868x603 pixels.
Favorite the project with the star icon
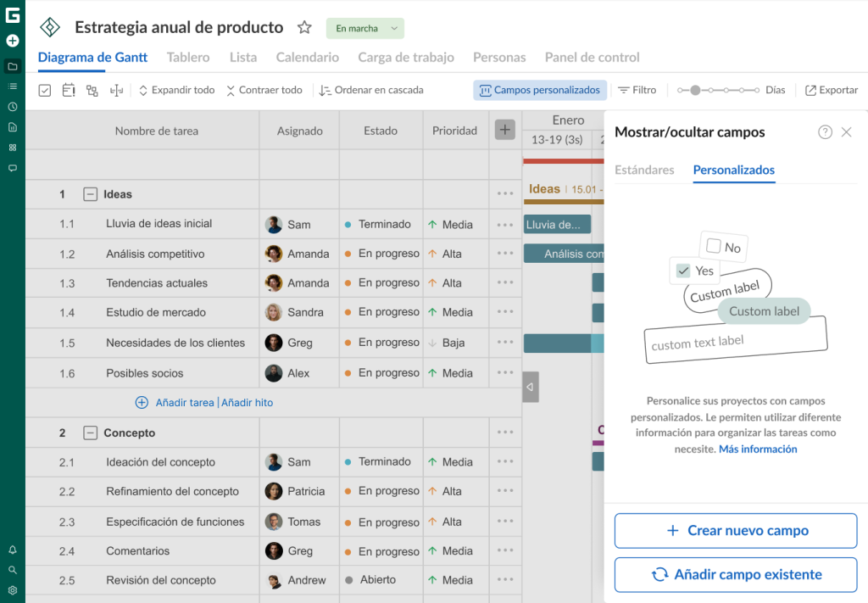304,27
